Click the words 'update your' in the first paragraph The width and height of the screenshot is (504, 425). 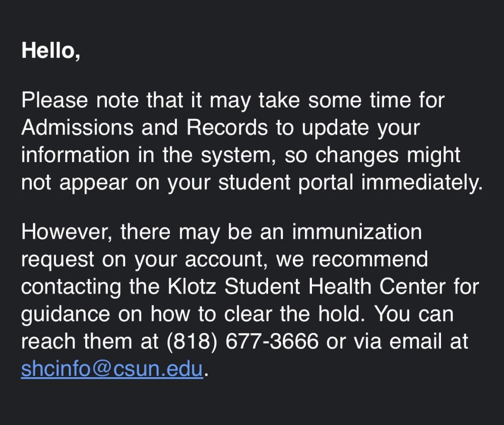(361, 128)
